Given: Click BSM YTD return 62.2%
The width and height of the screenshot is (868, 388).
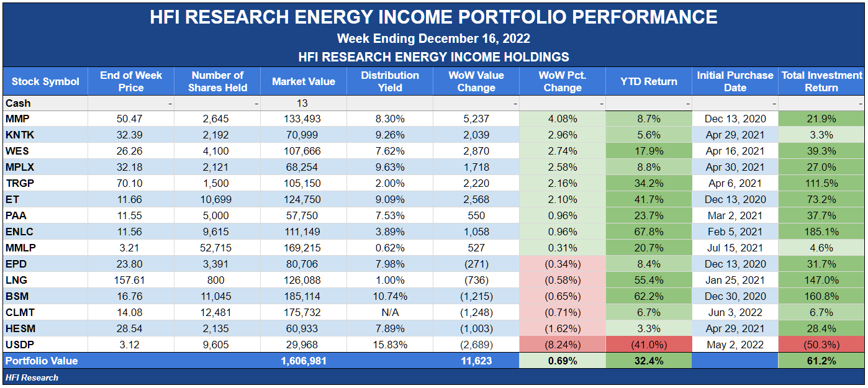Looking at the screenshot, I should click(649, 296).
